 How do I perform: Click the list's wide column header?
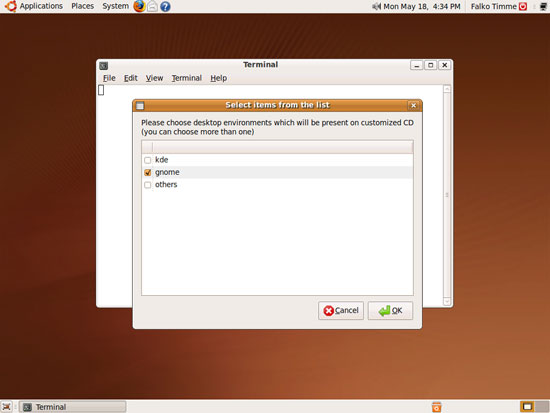[283, 147]
